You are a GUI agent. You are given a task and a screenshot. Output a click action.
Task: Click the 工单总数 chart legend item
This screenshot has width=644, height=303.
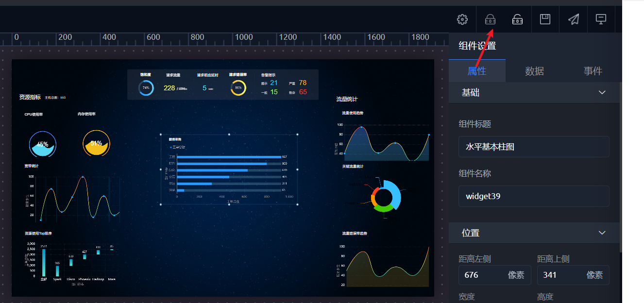pyautogui.click(x=178, y=147)
